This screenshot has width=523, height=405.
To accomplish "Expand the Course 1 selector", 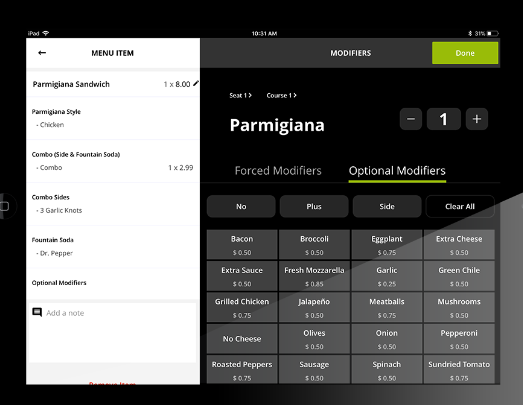I will pyautogui.click(x=282, y=95).
